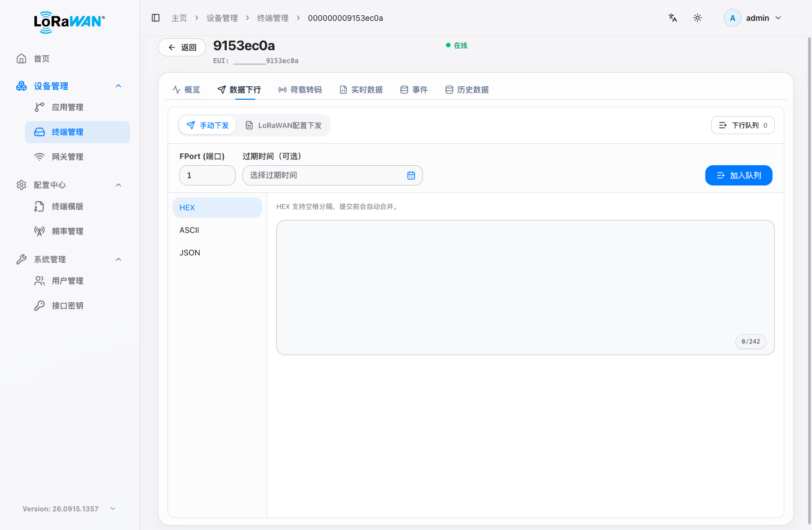
Task: Choose the ASCII payload format
Action: pyautogui.click(x=217, y=230)
